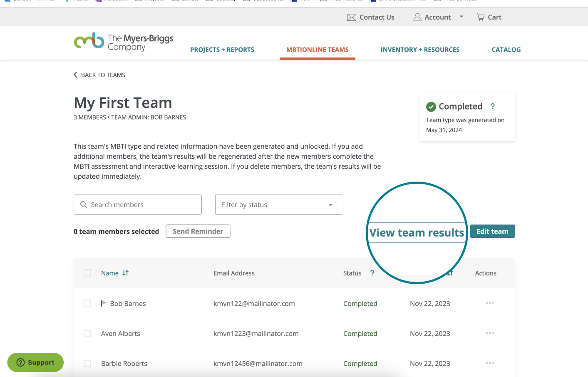Image resolution: width=588 pixels, height=377 pixels.
Task: Click the help question mark beside Completed
Action: click(x=493, y=106)
